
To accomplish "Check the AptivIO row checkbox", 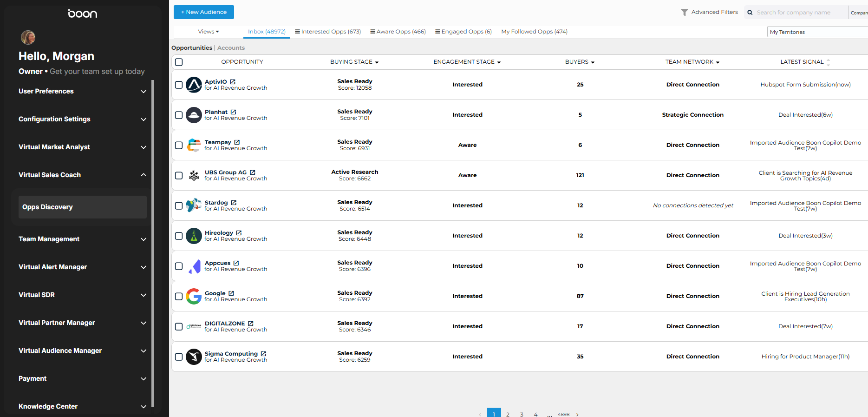I will click(x=179, y=85).
